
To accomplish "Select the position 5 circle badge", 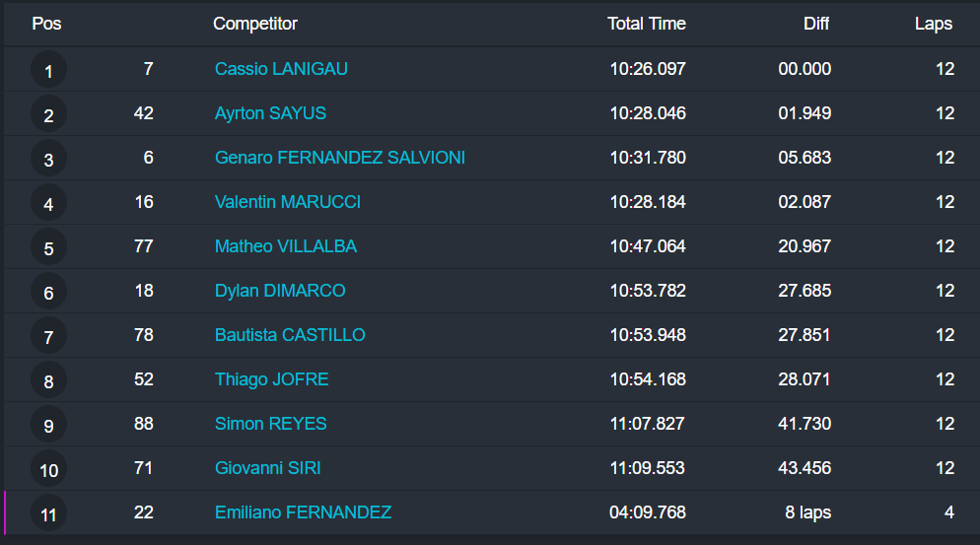I will click(x=48, y=247).
